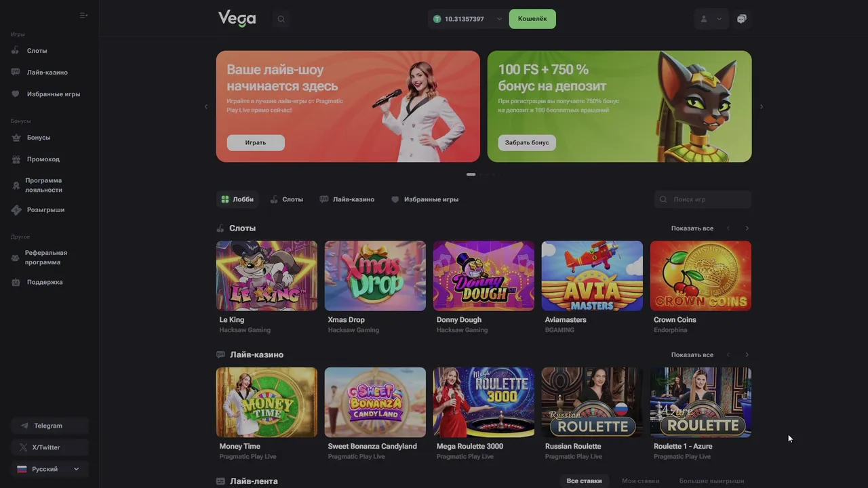Open the search magnifier icon beside Vega logo

(281, 19)
